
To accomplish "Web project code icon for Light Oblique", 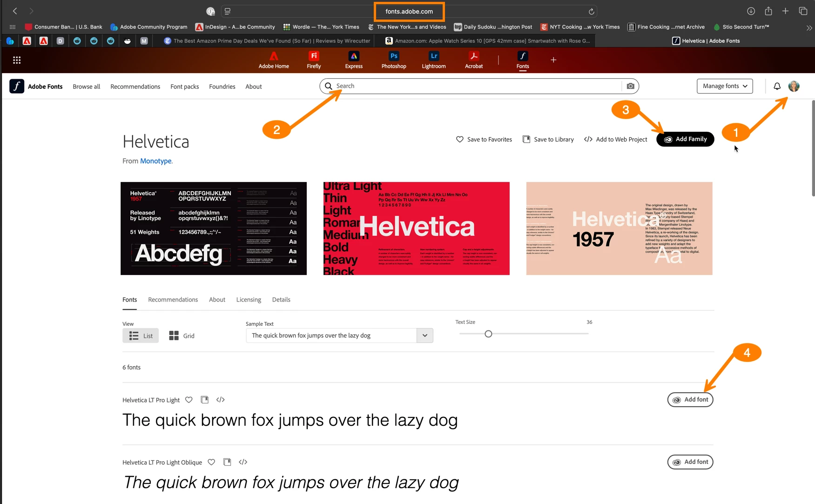I will [243, 462].
